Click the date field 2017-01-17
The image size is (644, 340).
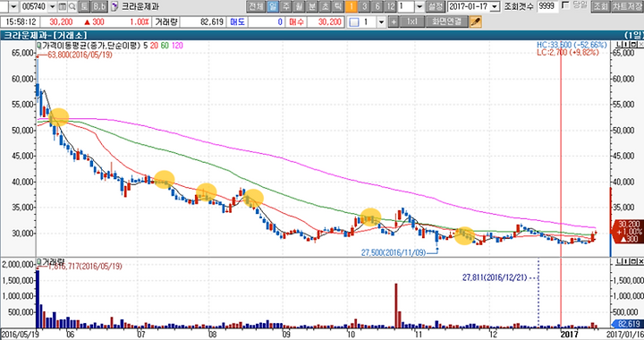pos(469,6)
